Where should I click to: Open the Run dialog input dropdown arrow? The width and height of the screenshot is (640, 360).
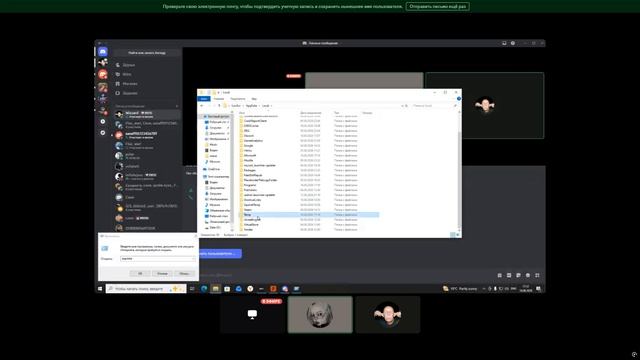193,259
